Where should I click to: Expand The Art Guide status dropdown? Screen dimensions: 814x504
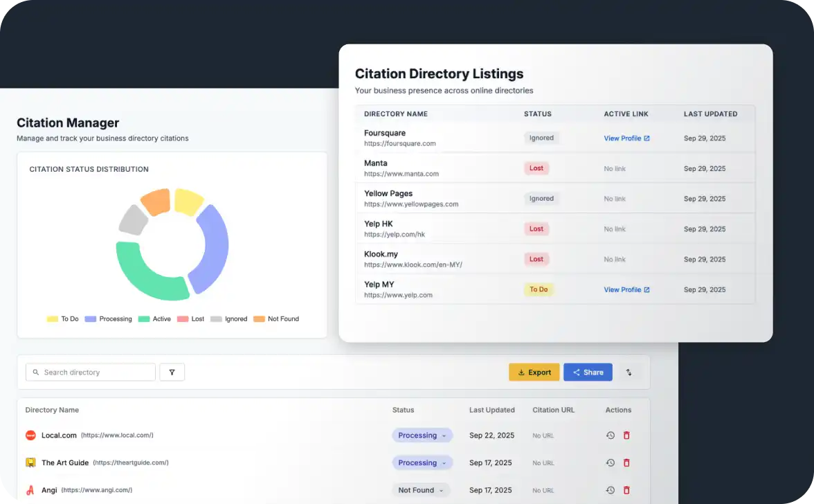(x=422, y=463)
